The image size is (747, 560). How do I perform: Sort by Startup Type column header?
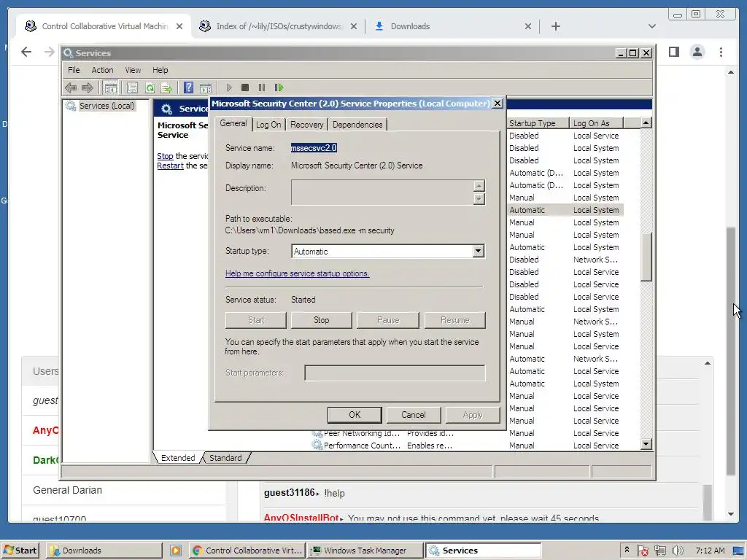pyautogui.click(x=538, y=122)
